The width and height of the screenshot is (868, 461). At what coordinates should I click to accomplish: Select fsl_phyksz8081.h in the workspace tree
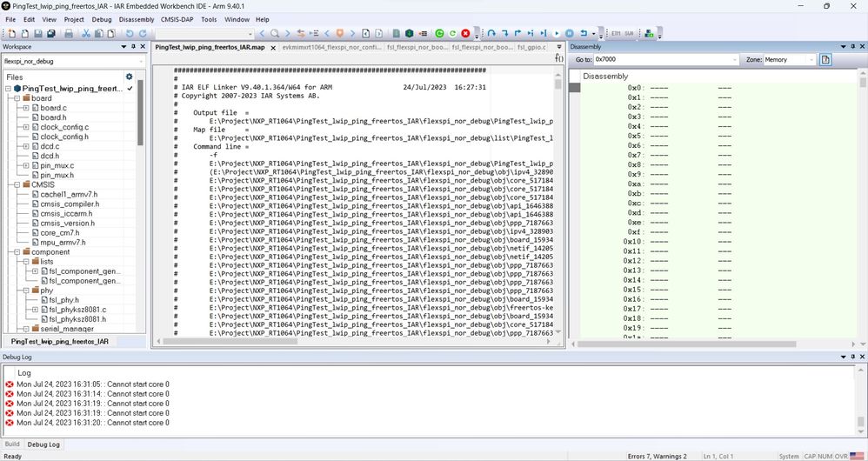(x=77, y=319)
